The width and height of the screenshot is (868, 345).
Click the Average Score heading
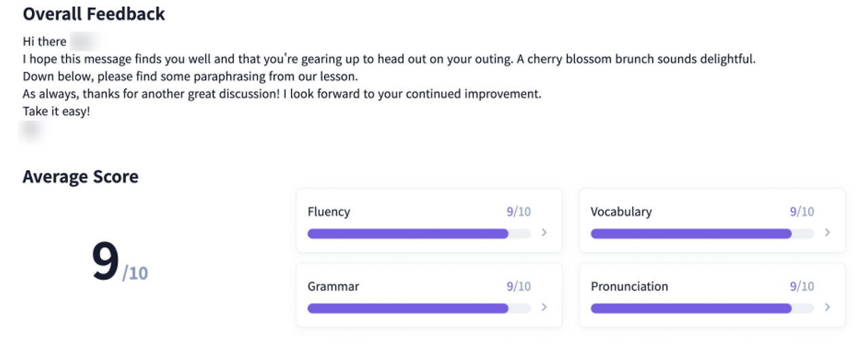(80, 177)
